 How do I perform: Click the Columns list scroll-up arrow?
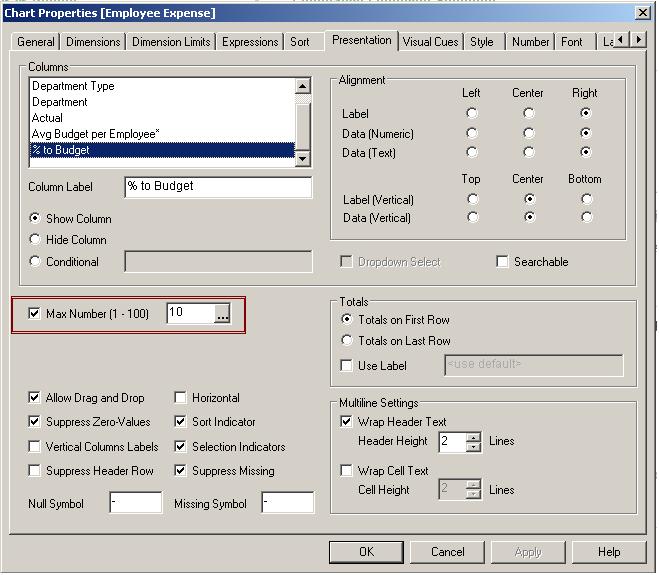click(303, 86)
